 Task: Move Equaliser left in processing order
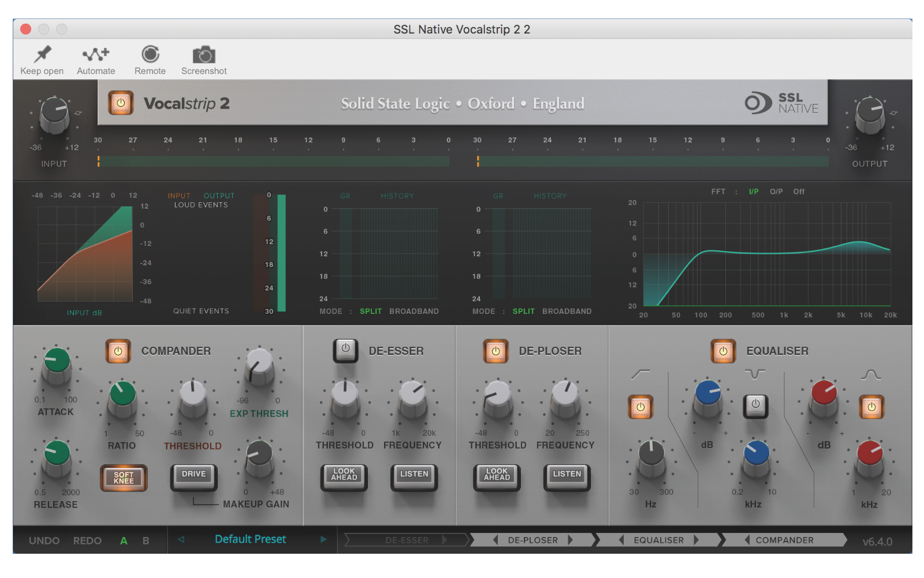click(621, 540)
